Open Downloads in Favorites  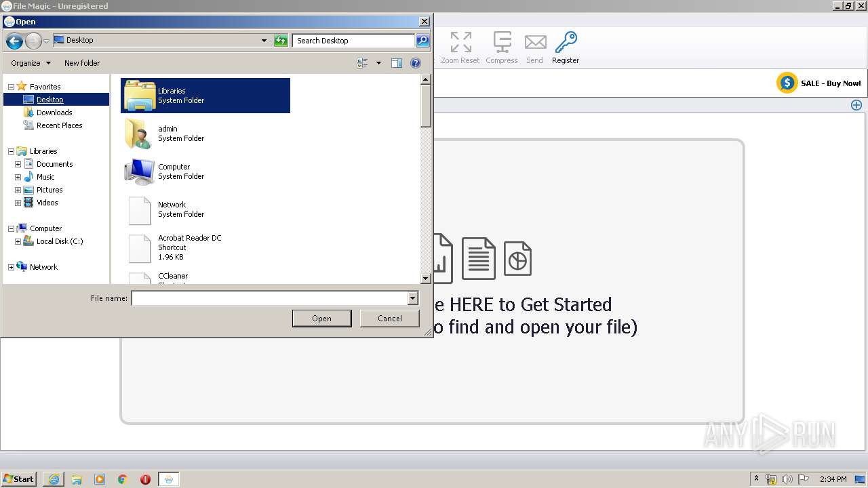coord(54,113)
